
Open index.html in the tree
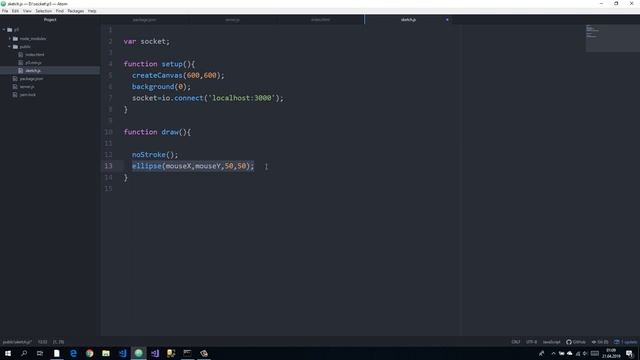[x=34, y=55]
